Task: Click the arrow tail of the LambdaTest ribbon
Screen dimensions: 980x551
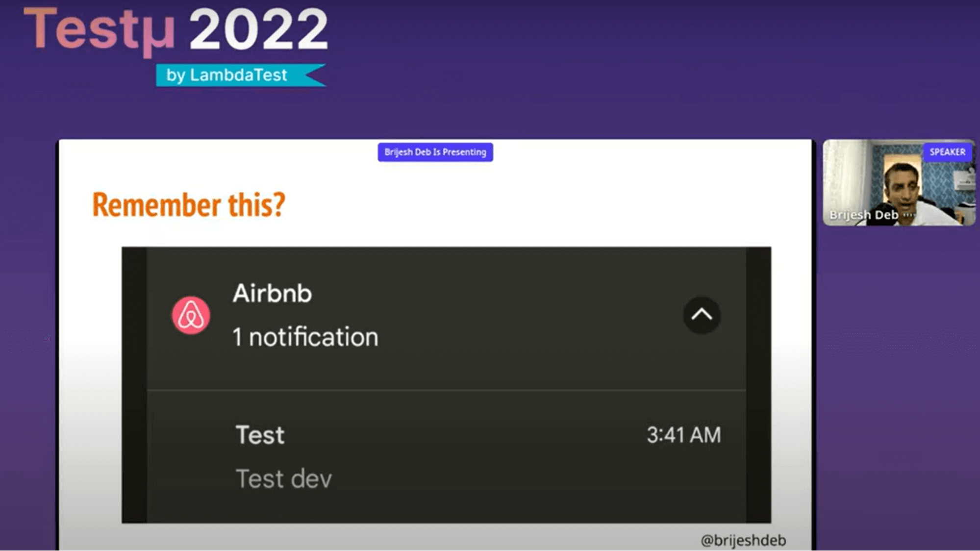Action: point(314,75)
